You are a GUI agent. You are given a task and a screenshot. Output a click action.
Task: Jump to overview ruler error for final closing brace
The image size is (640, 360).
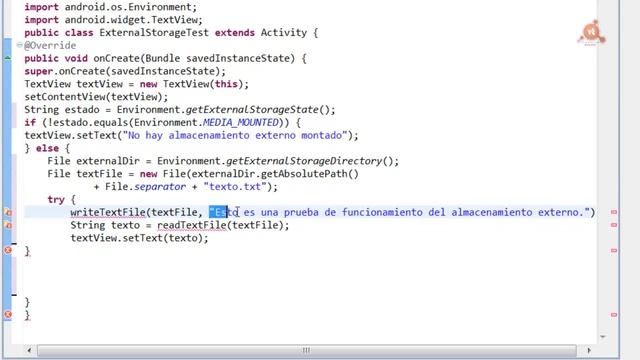point(614,315)
